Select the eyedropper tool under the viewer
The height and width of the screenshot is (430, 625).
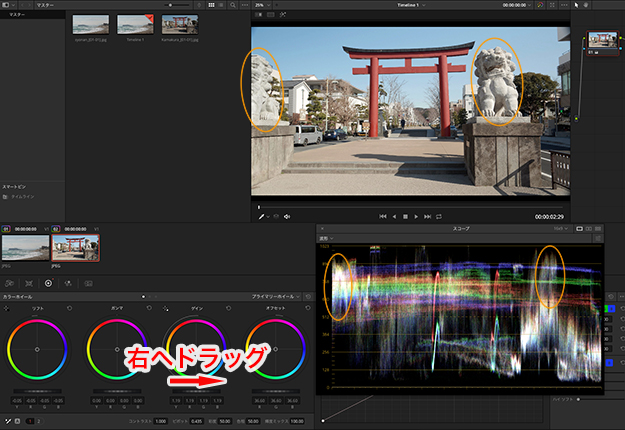[262, 216]
